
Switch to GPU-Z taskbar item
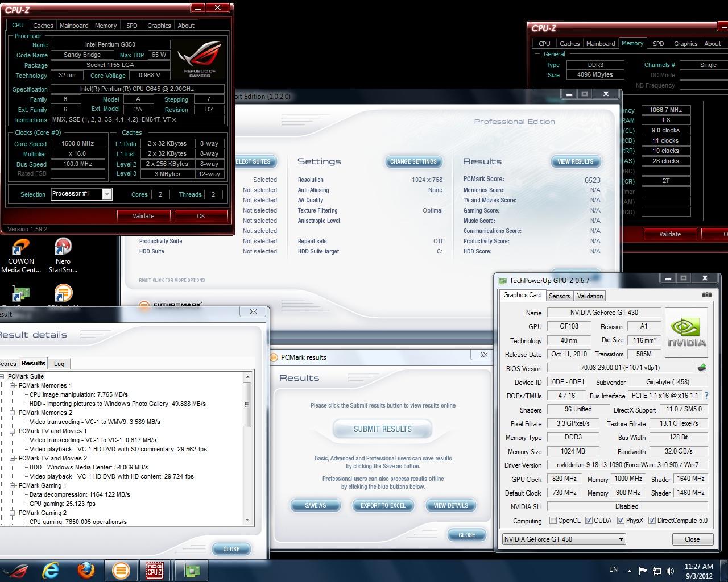tap(191, 570)
